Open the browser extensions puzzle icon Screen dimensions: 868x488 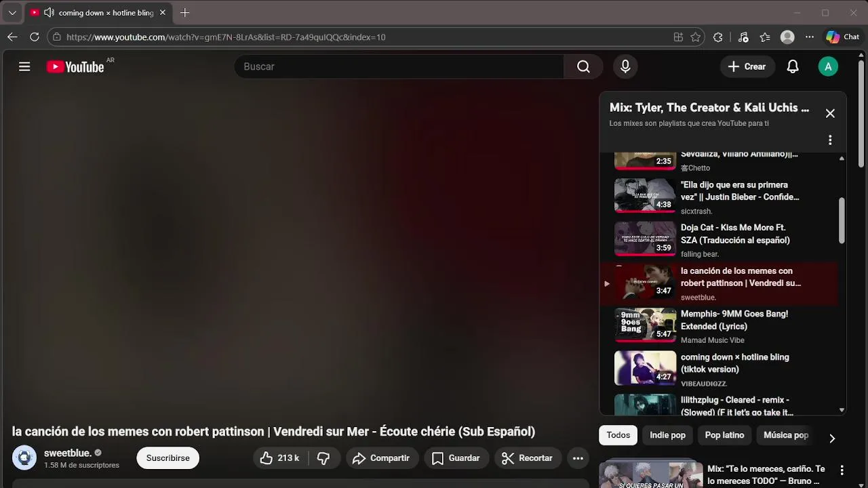(718, 37)
